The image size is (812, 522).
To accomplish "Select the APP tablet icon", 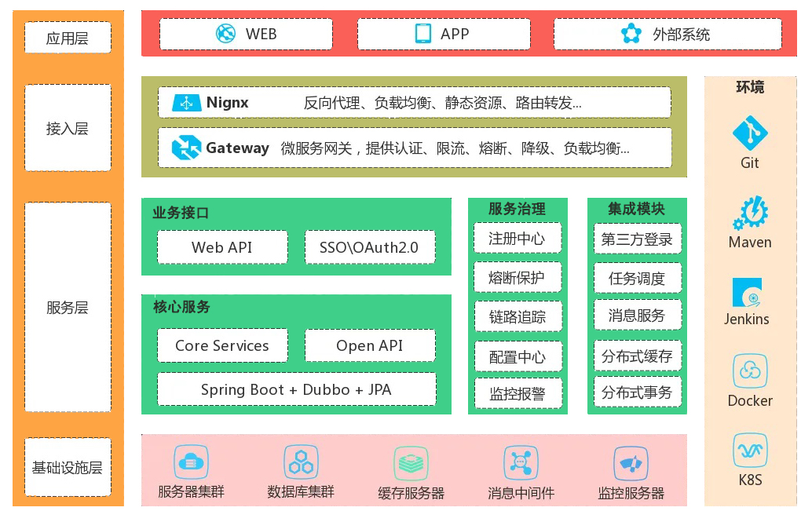I will point(423,34).
